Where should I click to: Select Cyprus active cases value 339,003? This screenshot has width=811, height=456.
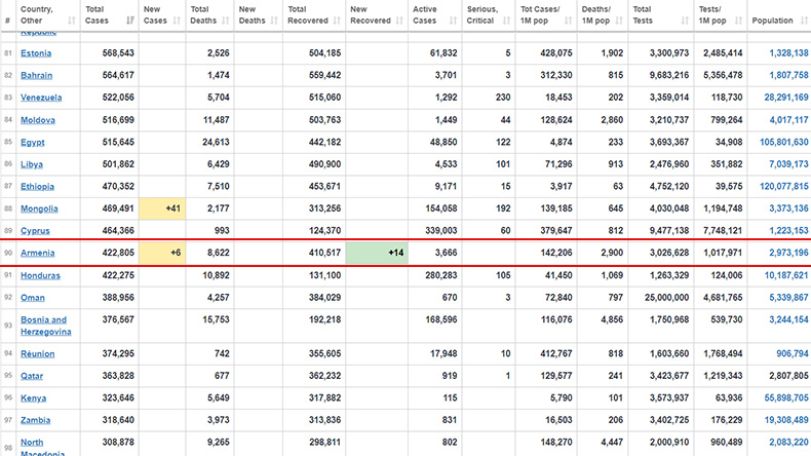[x=441, y=231]
